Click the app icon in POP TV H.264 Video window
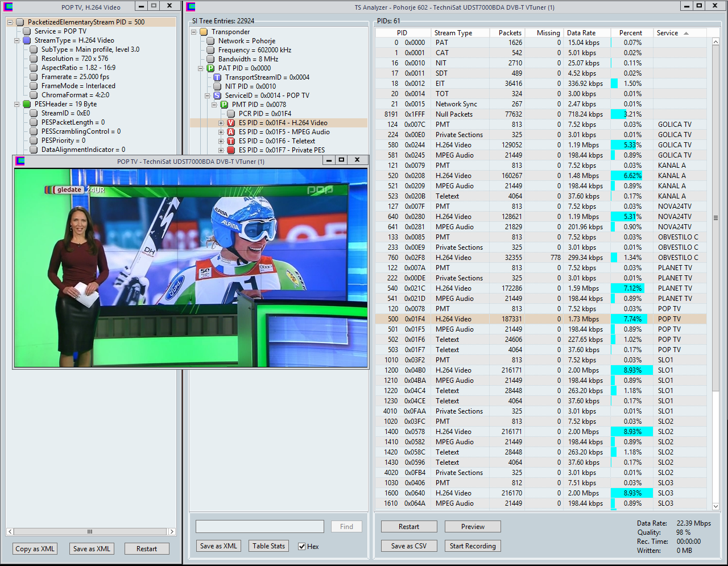The width and height of the screenshot is (728, 566). tap(8, 7)
